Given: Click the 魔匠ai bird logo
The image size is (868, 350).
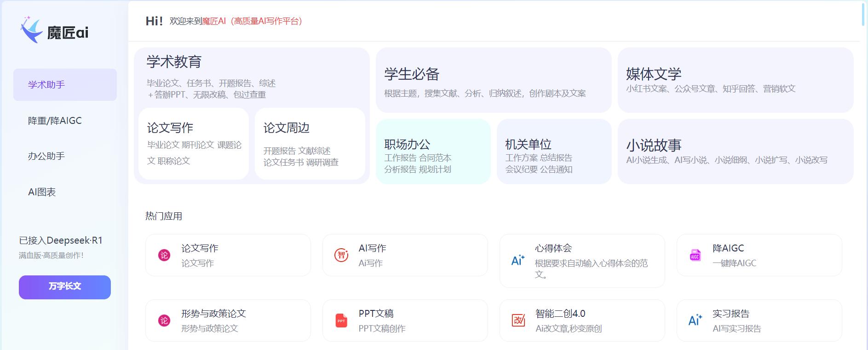Looking at the screenshot, I should (31, 30).
